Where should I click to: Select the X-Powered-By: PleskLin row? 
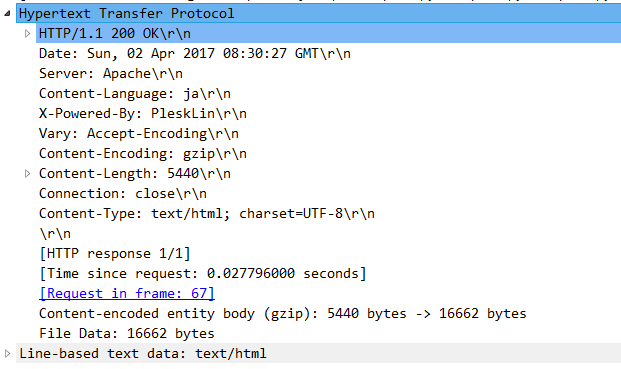tap(143, 114)
